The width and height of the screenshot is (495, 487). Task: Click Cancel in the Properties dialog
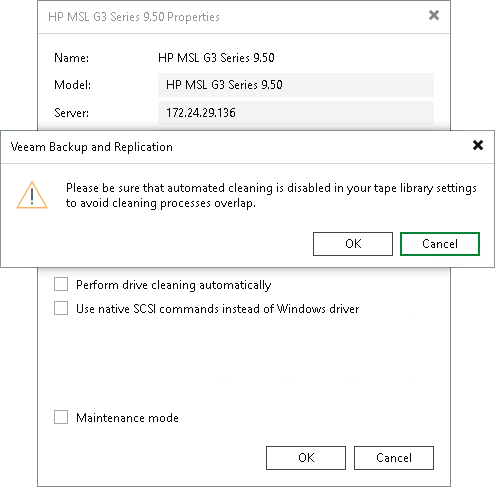coord(394,458)
